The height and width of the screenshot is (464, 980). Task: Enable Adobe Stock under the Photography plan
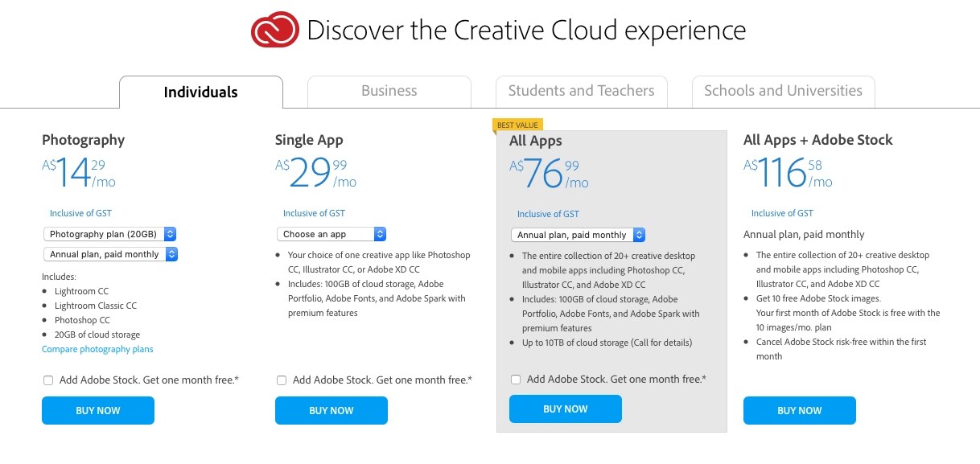[x=48, y=380]
